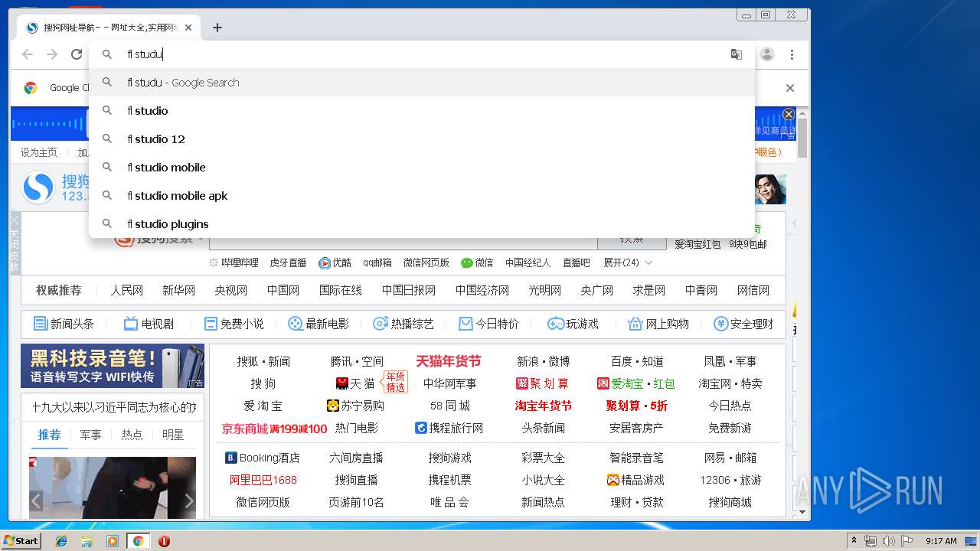Open 安全理财 category
The height and width of the screenshot is (551, 980).
(743, 324)
